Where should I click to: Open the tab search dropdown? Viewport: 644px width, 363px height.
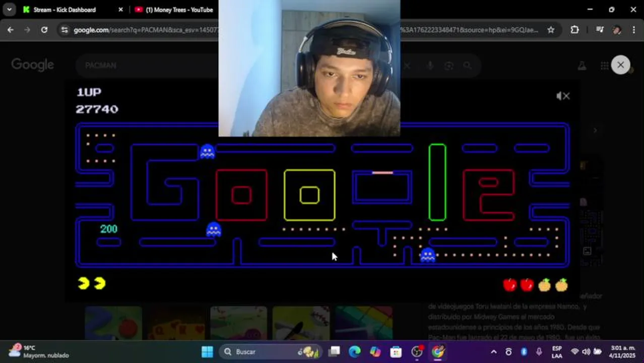tap(9, 10)
